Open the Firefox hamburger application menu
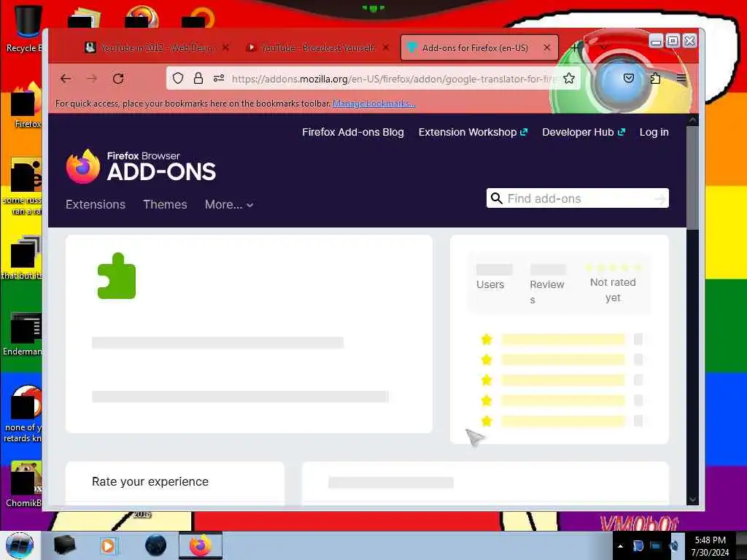Viewport: 747px width, 560px height. coord(682,78)
